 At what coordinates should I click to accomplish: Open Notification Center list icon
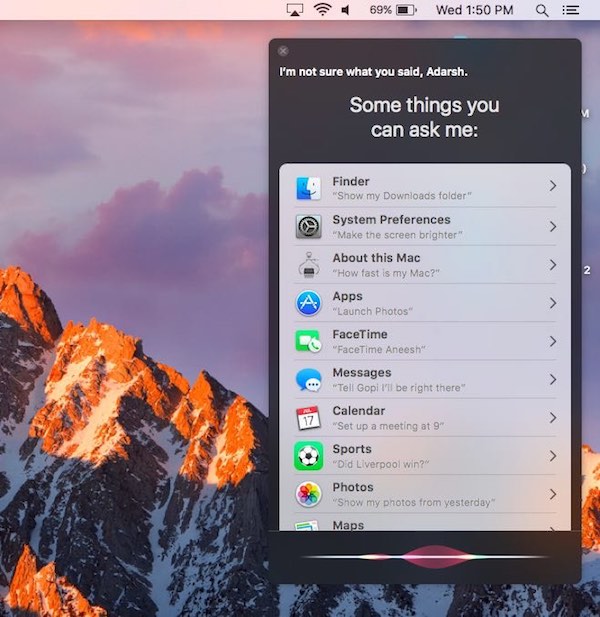pos(571,10)
